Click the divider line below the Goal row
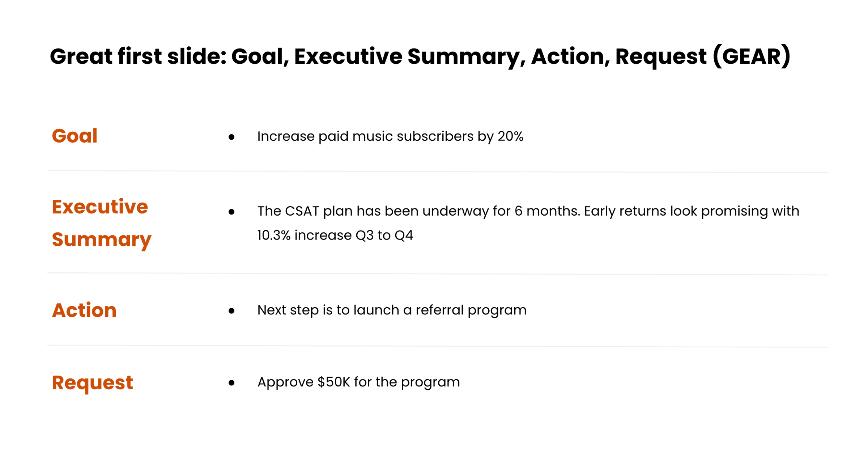 pyautogui.click(x=438, y=171)
